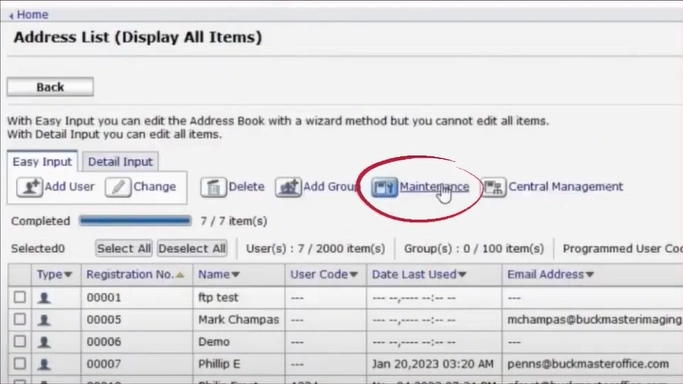Click the Completed progress bar
Image resolution: width=683 pixels, height=384 pixels.
(x=135, y=221)
